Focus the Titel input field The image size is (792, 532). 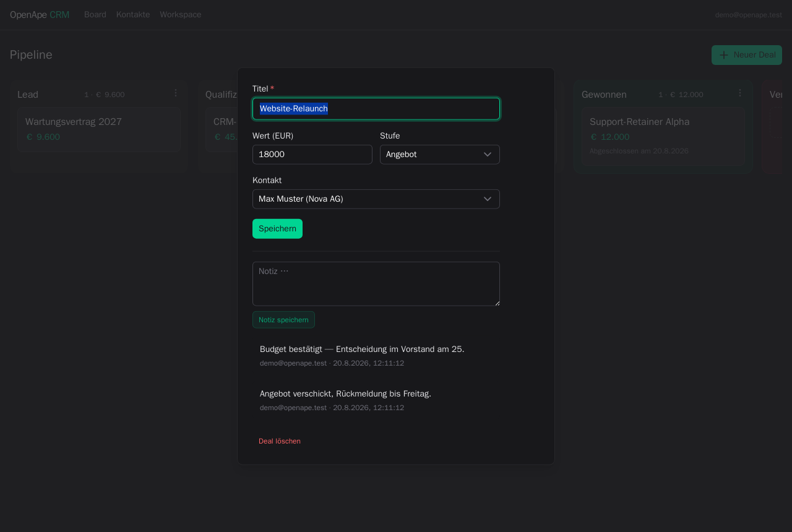click(376, 109)
